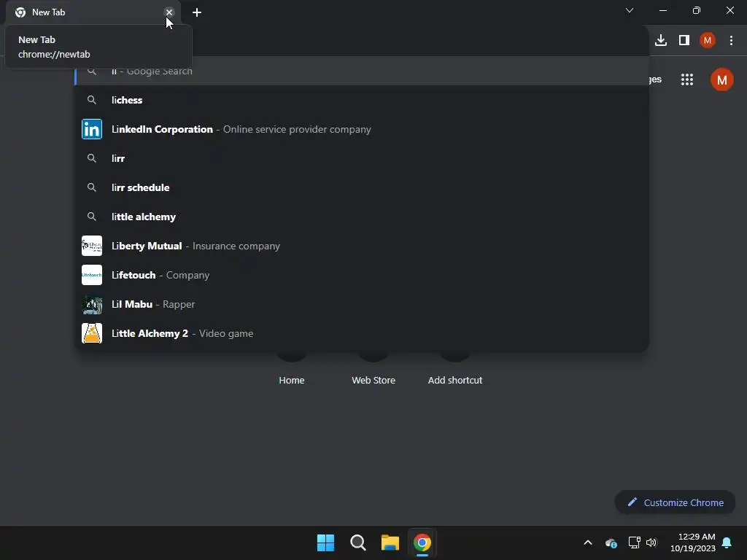This screenshot has height=560, width=747.
Task: Open the Windows Start menu
Action: [x=326, y=542]
